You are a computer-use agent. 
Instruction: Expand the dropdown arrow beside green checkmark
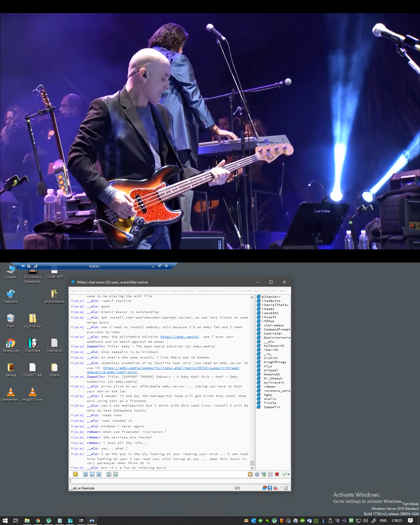[288, 474]
